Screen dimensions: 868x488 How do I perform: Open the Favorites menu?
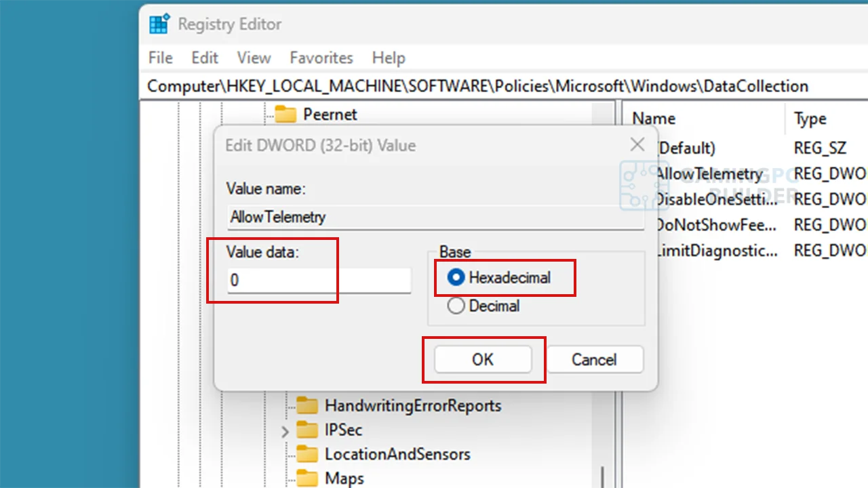pos(321,58)
